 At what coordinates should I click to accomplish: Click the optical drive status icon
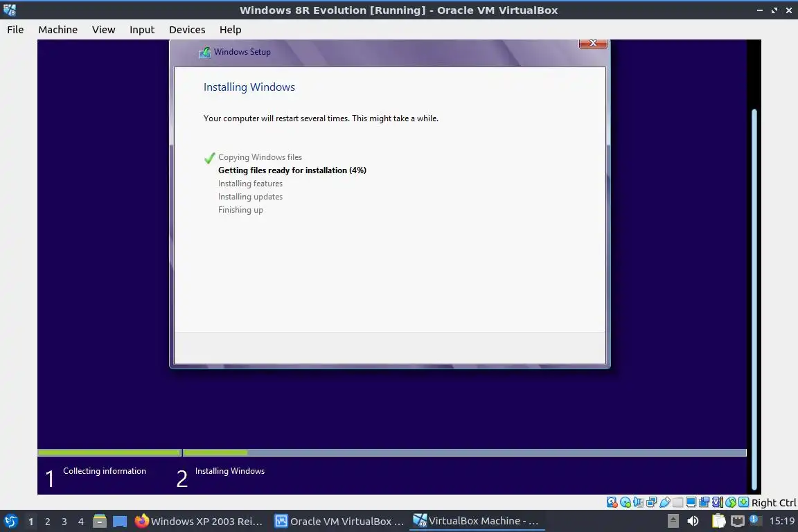[x=626, y=502]
